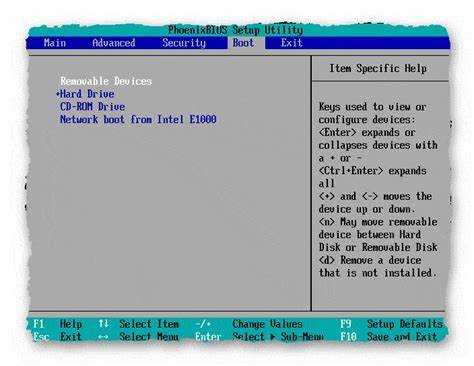Click the '<Ctrl+Enter> expands' help line
This screenshot has width=474, height=366.
373,171
